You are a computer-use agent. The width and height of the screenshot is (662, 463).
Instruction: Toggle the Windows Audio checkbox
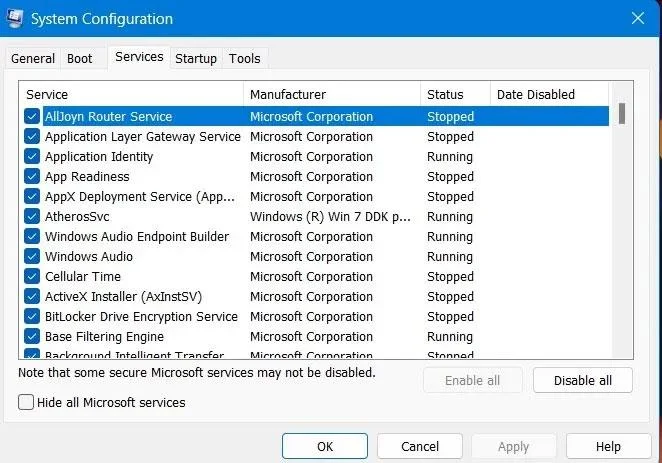pos(32,256)
